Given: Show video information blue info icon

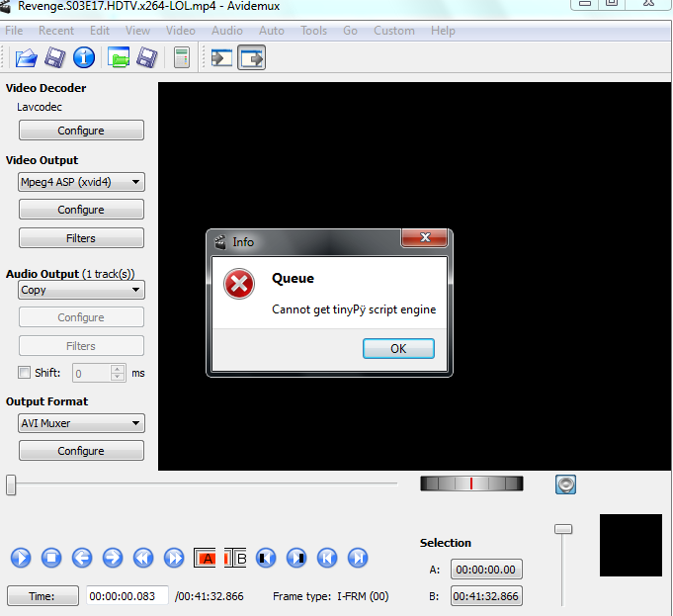Looking at the screenshot, I should pyautogui.click(x=84, y=57).
